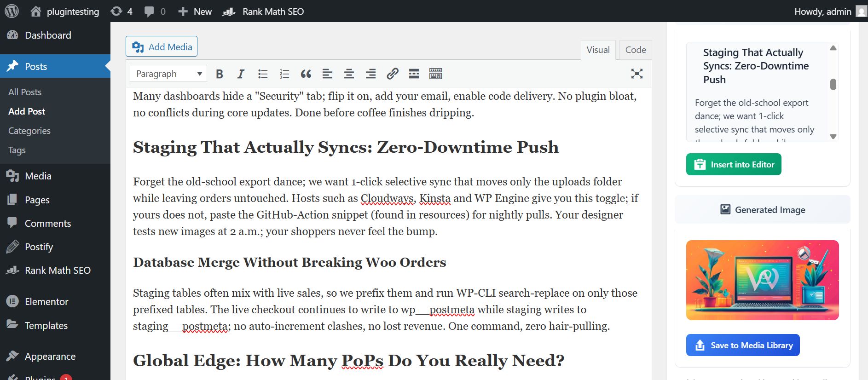Select Add Post submenu link
This screenshot has height=380, width=868.
click(27, 111)
